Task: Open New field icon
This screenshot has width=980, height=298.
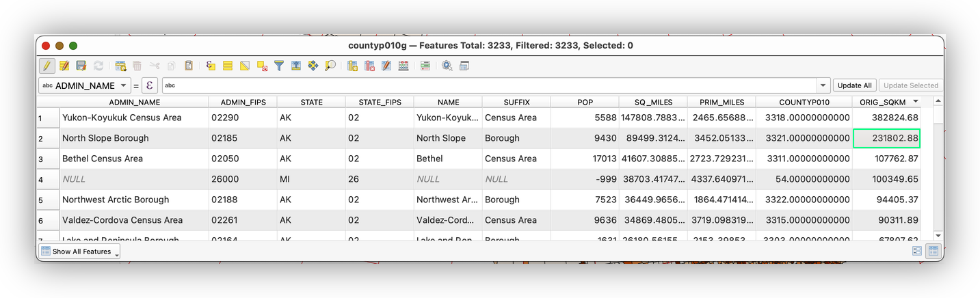Action: coord(352,66)
